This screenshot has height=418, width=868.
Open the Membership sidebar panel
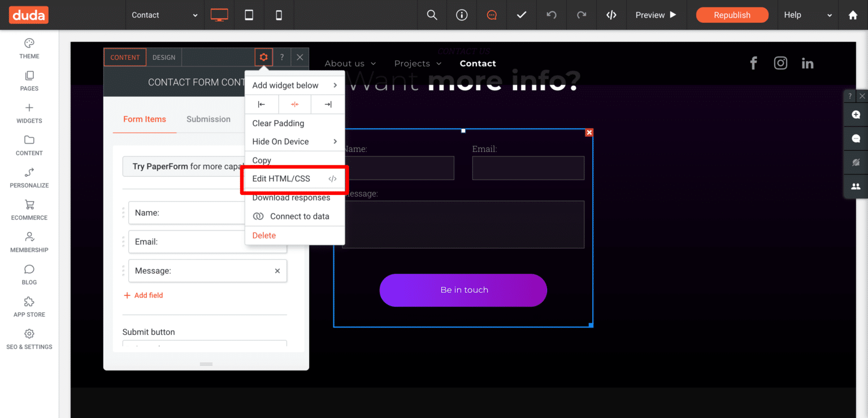tap(29, 242)
